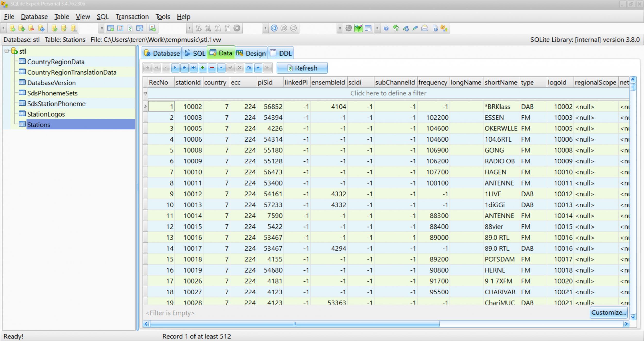Click the delete record red minus button
This screenshot has width=644, height=341.
212,68
